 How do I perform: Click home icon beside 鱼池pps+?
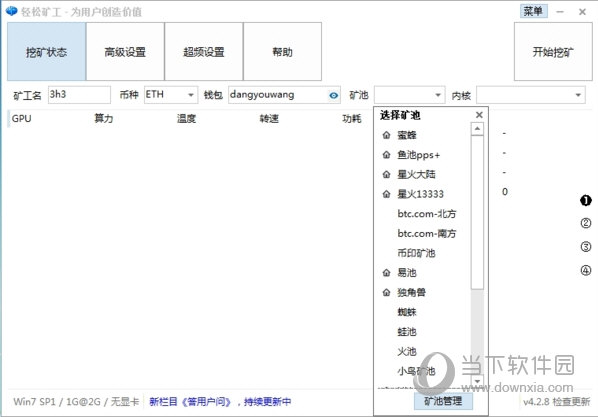[x=386, y=155]
